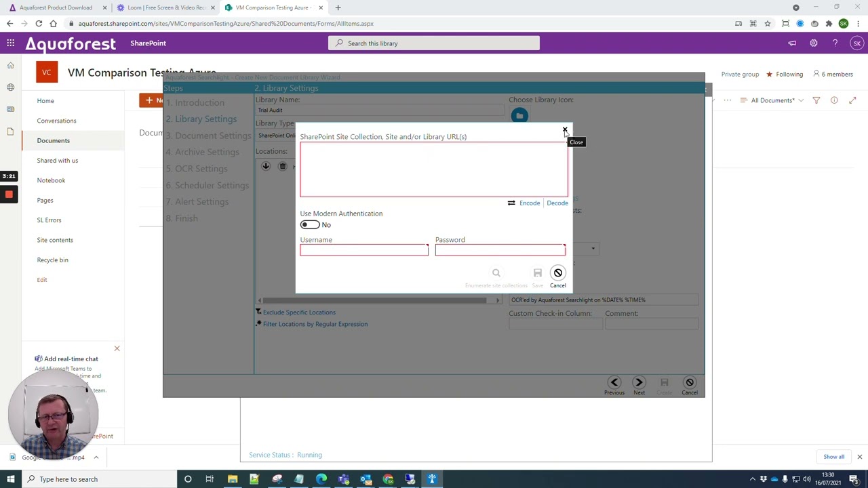The image size is (868, 488).
Task: Click the Library Name field
Action: (378, 110)
